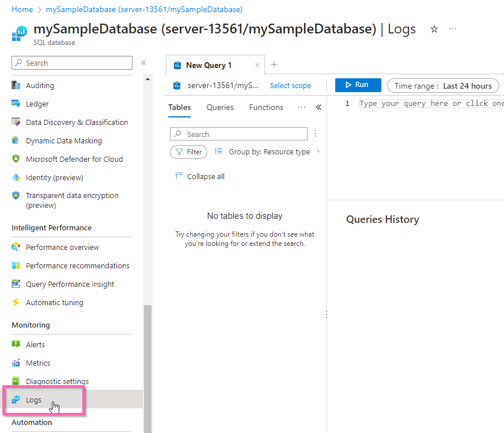Select the Logs icon in sidebar
The height and width of the screenshot is (433, 504).
pyautogui.click(x=16, y=400)
